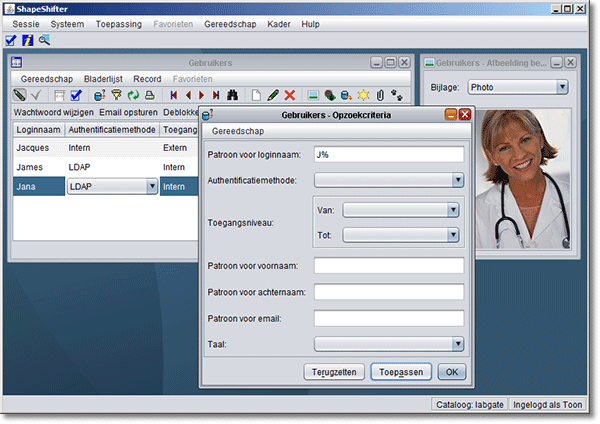
Task: Jump to last record
Action: click(216, 95)
